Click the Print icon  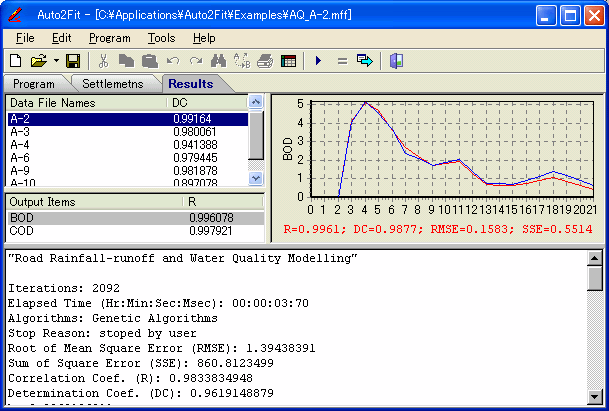coord(265,61)
